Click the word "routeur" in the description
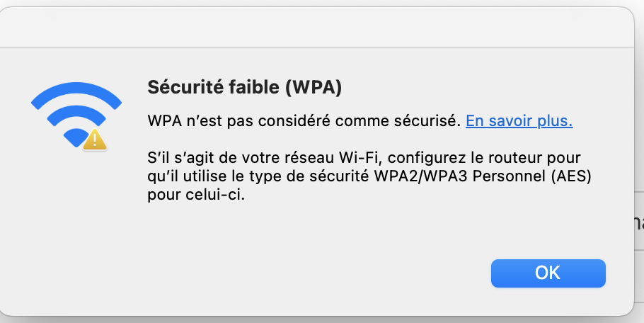Screen dimensions: 644x323 click(526, 157)
